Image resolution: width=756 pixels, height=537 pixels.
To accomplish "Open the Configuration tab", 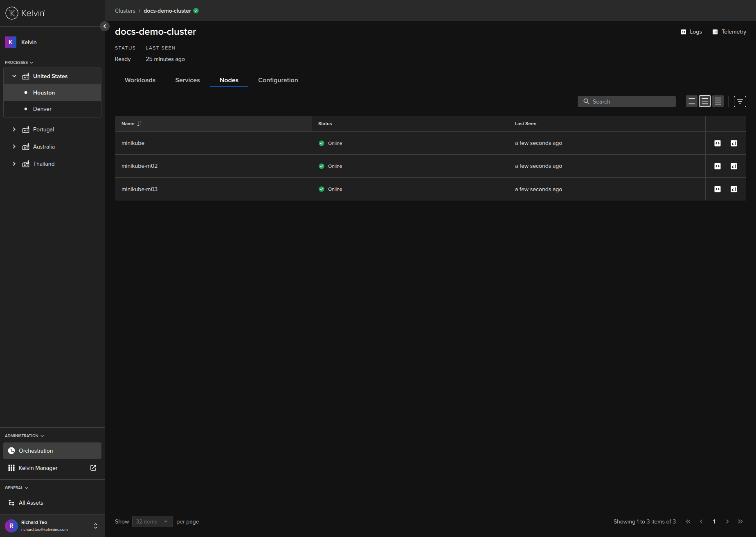I will coord(278,80).
